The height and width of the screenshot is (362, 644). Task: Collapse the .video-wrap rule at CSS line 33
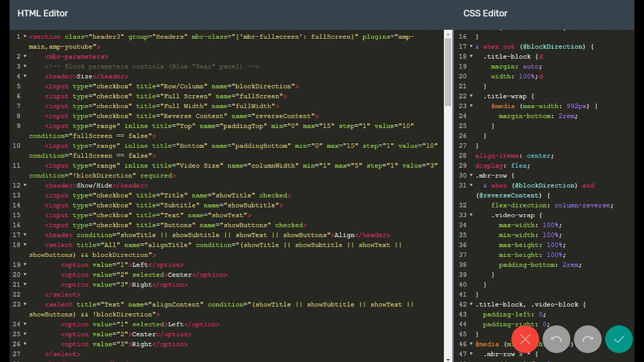471,215
